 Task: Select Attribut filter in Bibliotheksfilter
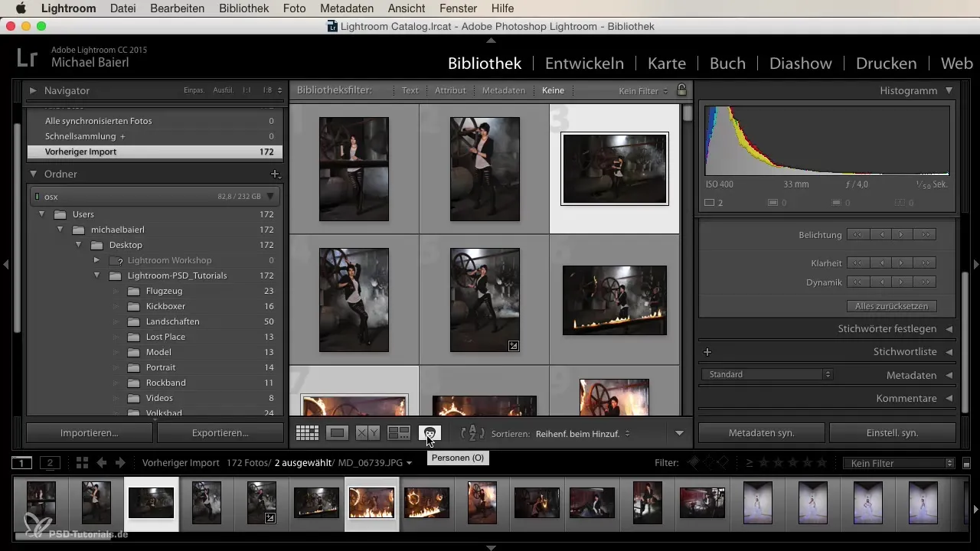pyautogui.click(x=450, y=90)
